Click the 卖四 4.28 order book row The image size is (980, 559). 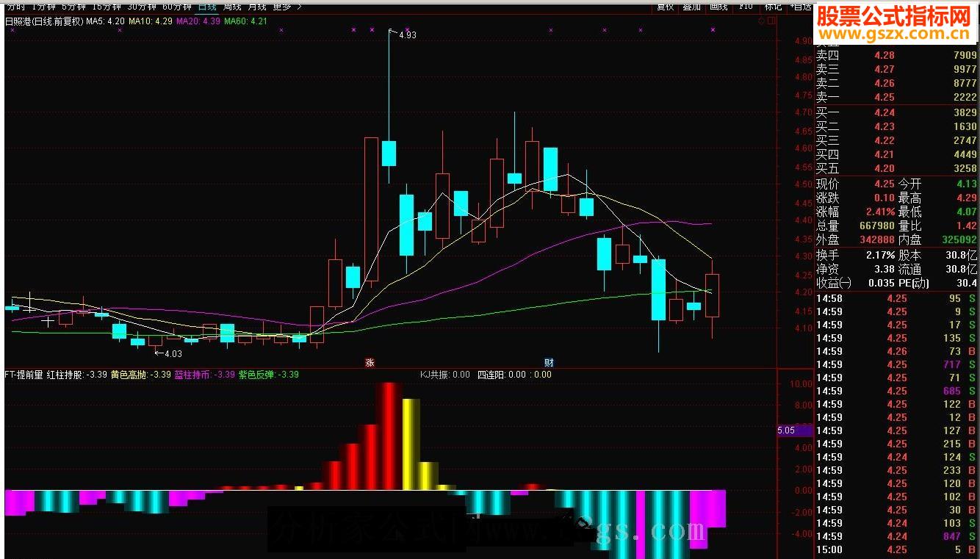[896, 55]
